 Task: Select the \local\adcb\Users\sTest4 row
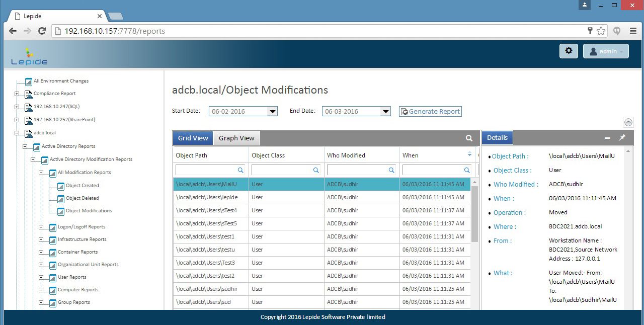pyautogui.click(x=322, y=210)
